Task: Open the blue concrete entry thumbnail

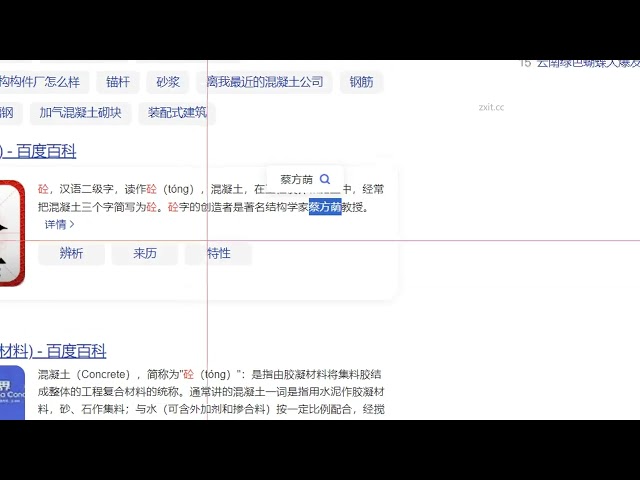Action: pyautogui.click(x=12, y=393)
